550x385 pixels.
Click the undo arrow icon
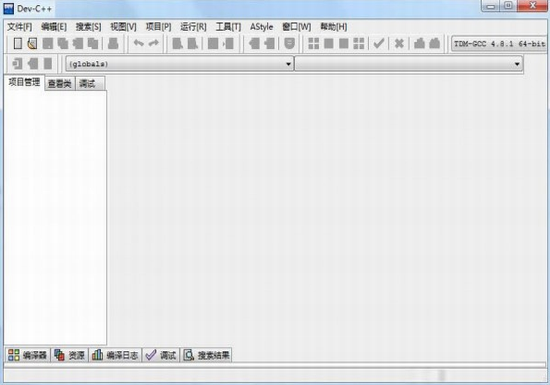[139, 43]
